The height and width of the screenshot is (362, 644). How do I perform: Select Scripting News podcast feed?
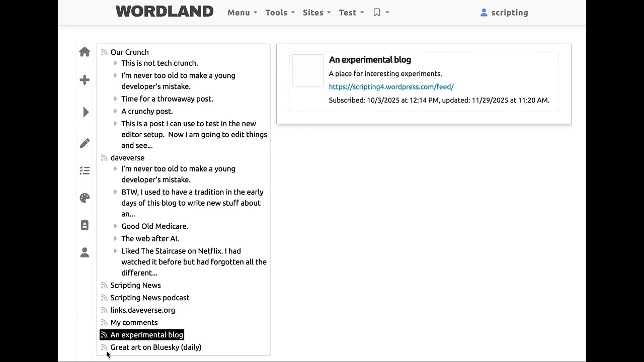(x=150, y=298)
